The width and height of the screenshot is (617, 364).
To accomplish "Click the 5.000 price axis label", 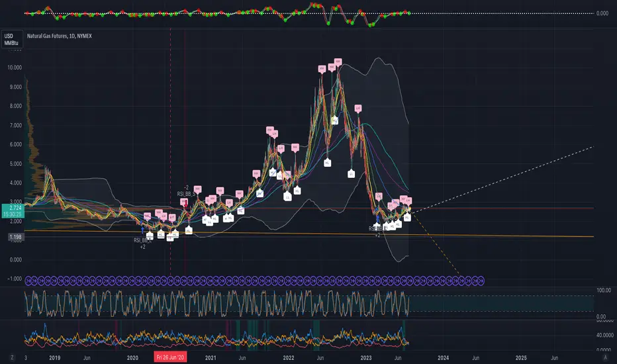I will 16,163.
